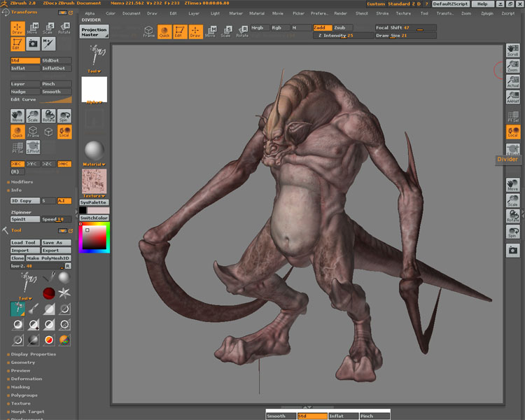Image resolution: width=525 pixels, height=420 pixels.
Task: Open the Render menu
Action: point(340,13)
